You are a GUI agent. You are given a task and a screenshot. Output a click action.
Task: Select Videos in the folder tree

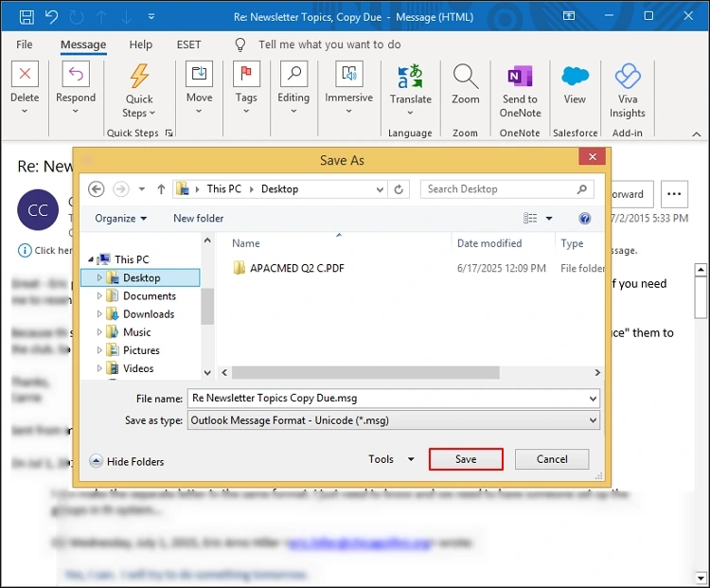click(x=138, y=368)
